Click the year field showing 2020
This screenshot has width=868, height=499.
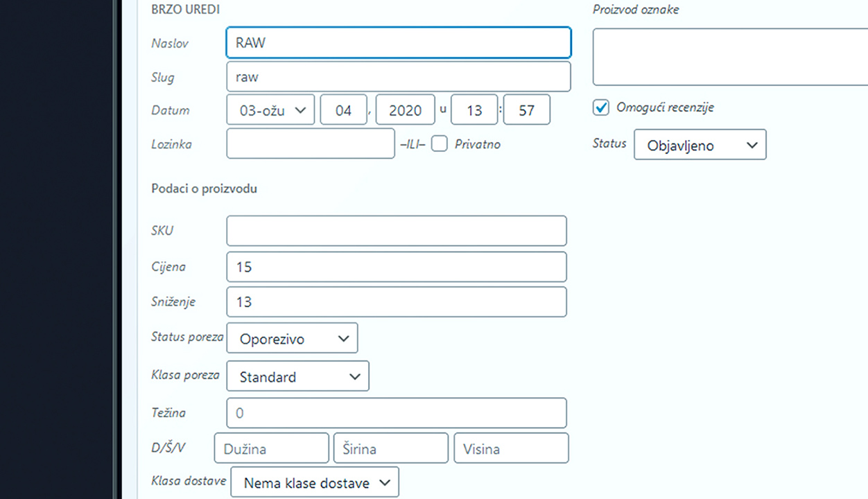(x=406, y=110)
